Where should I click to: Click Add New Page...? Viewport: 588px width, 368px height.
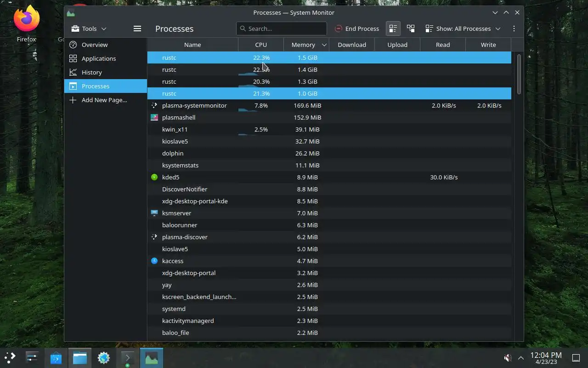tap(106, 100)
